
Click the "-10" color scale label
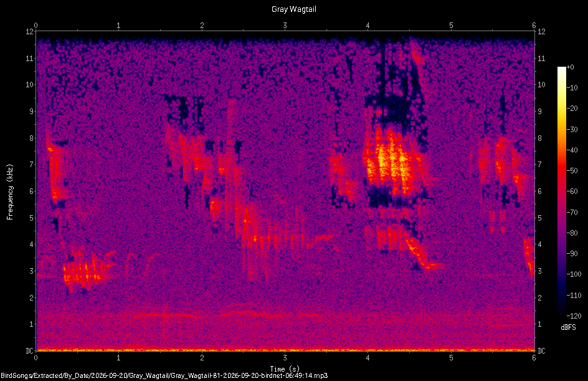point(572,88)
